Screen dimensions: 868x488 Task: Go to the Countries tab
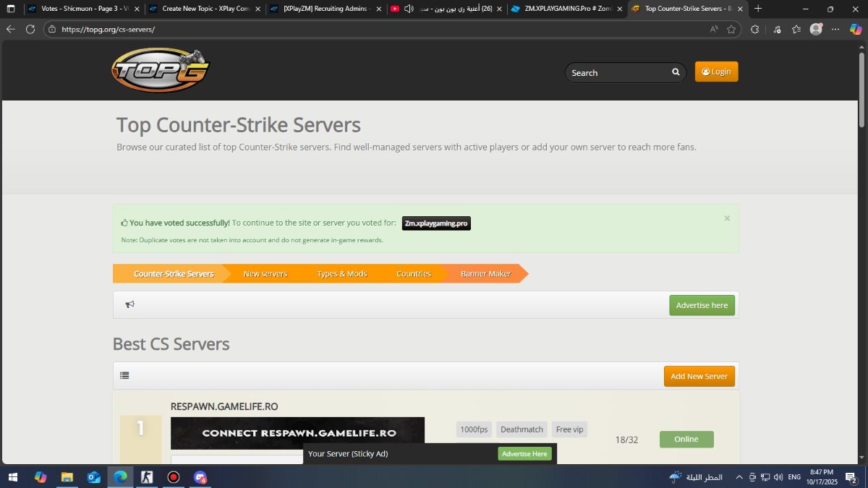click(x=414, y=274)
